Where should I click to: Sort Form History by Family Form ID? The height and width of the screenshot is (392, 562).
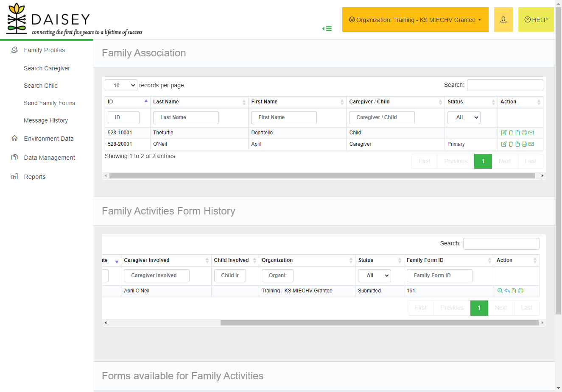(449, 260)
